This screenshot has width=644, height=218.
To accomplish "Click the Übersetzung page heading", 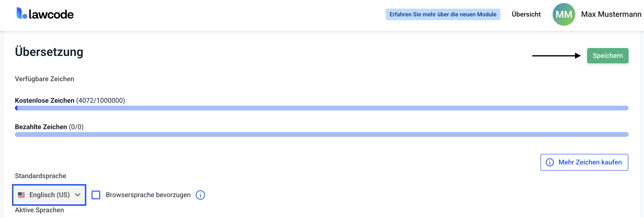I will [x=49, y=52].
